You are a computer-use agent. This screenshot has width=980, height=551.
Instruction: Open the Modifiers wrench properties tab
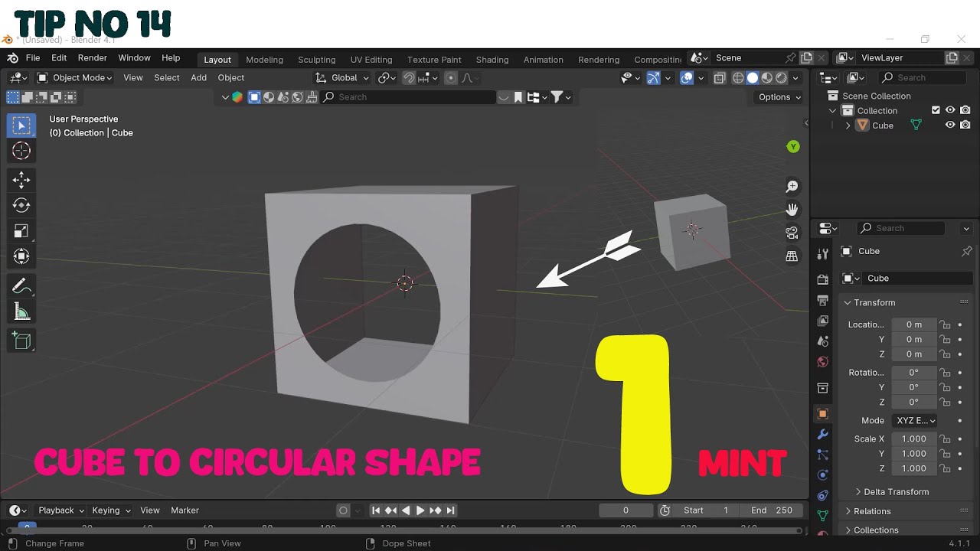(823, 434)
